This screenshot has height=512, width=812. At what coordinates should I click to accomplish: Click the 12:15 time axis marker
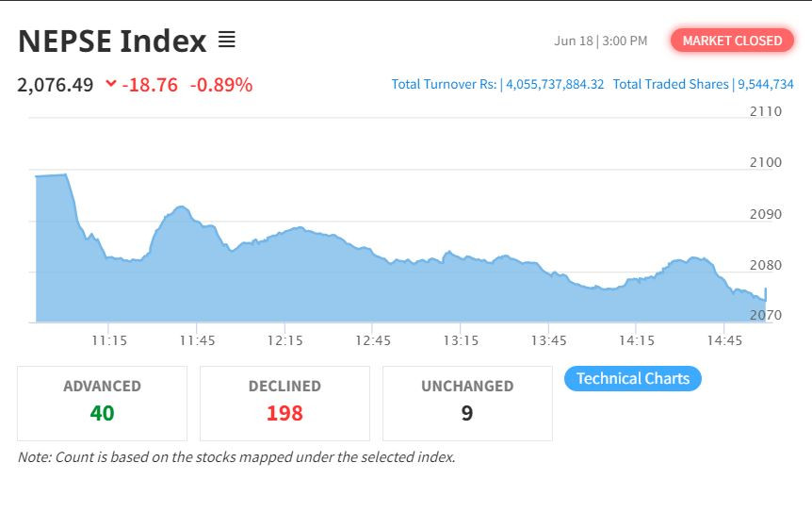point(284,340)
